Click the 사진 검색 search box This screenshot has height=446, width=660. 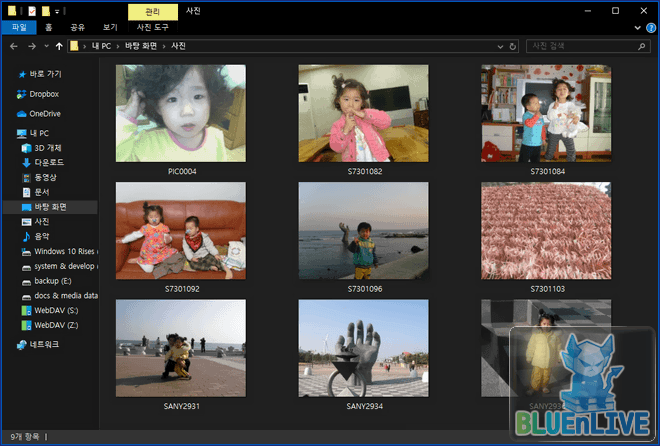click(x=580, y=46)
